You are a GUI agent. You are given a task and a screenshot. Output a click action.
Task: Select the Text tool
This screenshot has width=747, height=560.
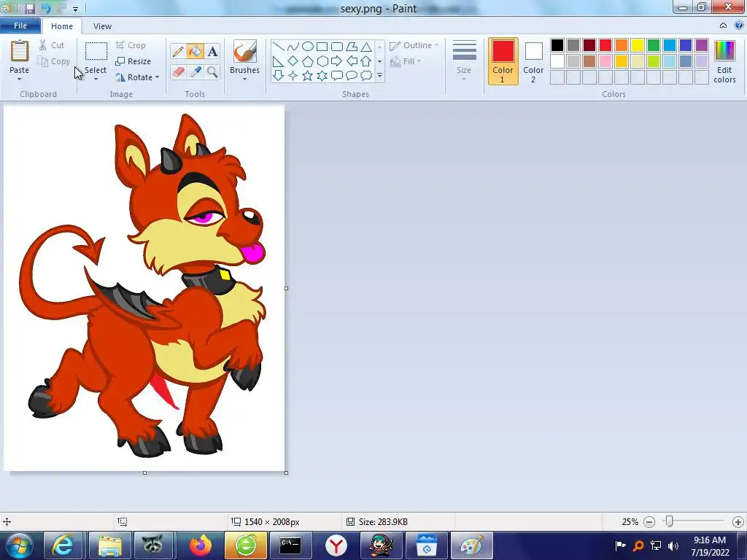212,52
